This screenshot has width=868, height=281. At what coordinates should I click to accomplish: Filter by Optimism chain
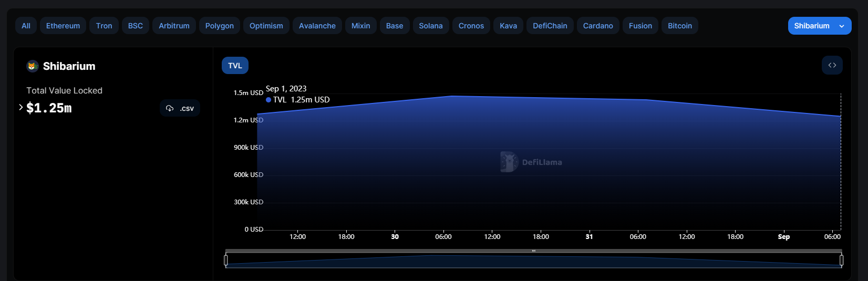pos(266,26)
